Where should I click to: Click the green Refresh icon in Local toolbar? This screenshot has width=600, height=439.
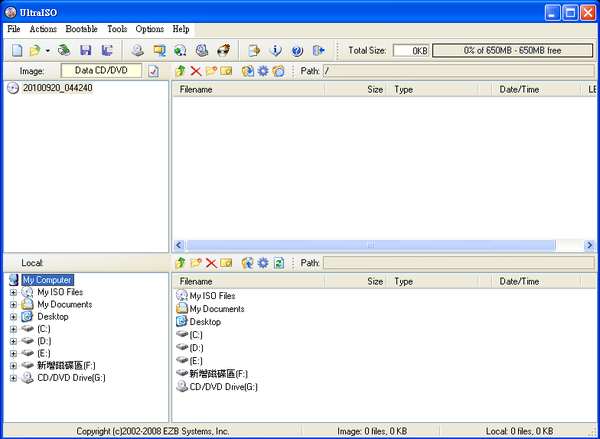279,263
